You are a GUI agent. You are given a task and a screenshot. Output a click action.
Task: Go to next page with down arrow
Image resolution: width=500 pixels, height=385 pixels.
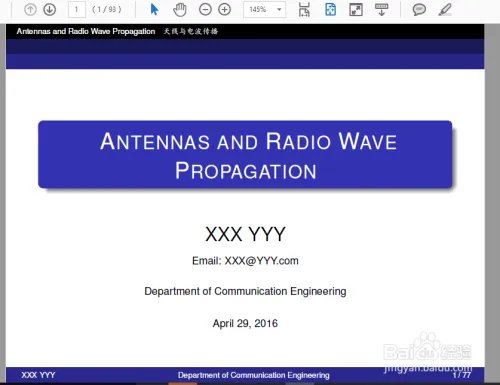click(50, 9)
